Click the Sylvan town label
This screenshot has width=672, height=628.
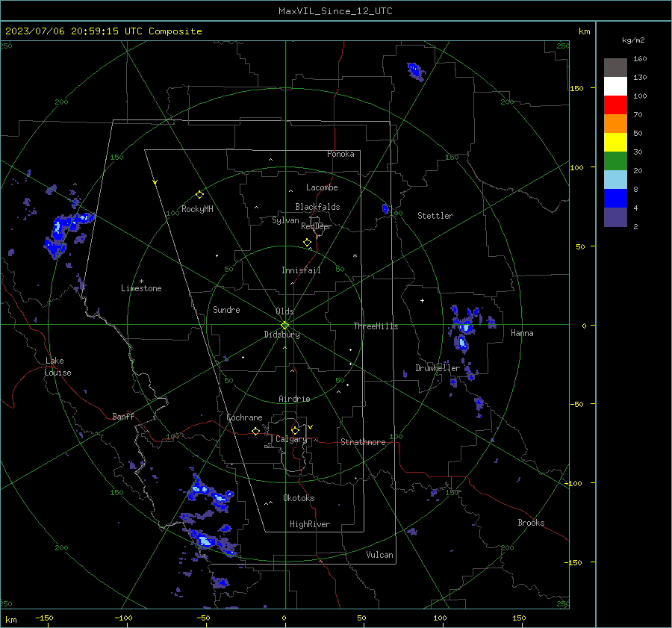click(x=285, y=221)
